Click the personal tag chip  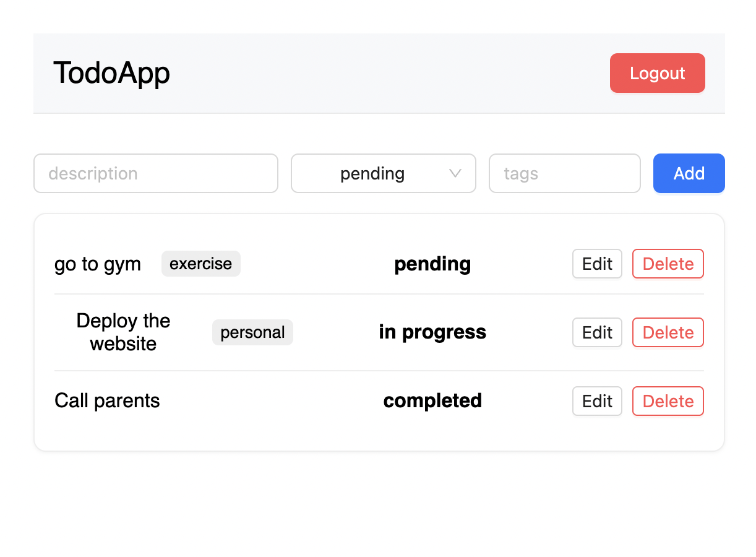coord(252,332)
